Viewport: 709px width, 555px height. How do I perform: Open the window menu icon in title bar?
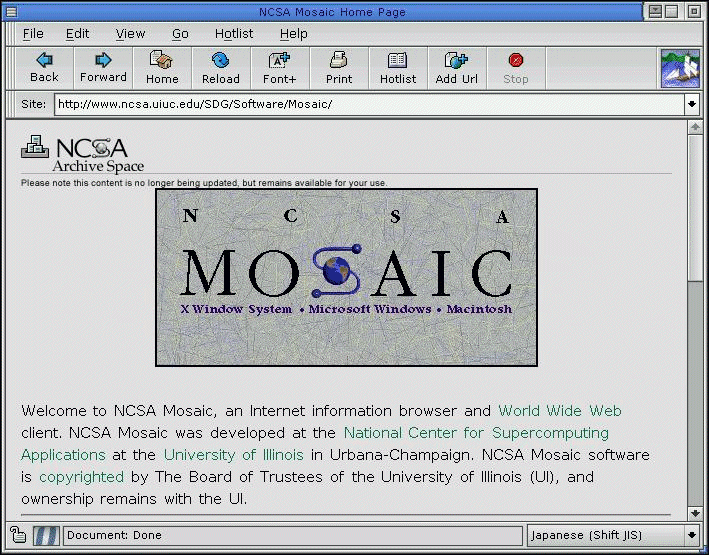(x=11, y=11)
